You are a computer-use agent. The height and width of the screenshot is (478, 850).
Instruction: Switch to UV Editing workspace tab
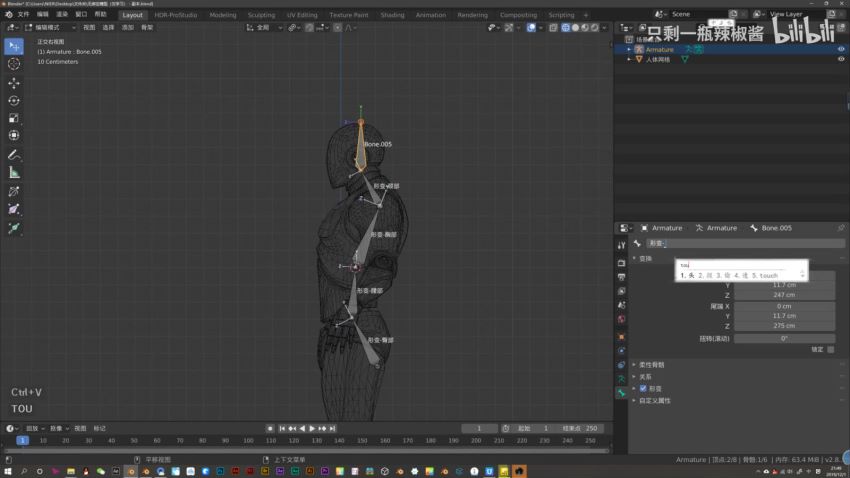302,15
